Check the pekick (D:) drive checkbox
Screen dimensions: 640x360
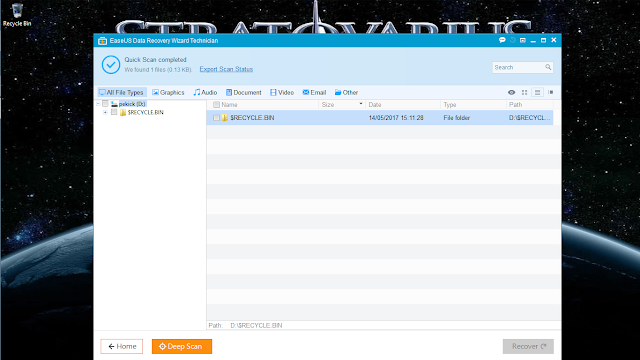pyautogui.click(x=105, y=104)
